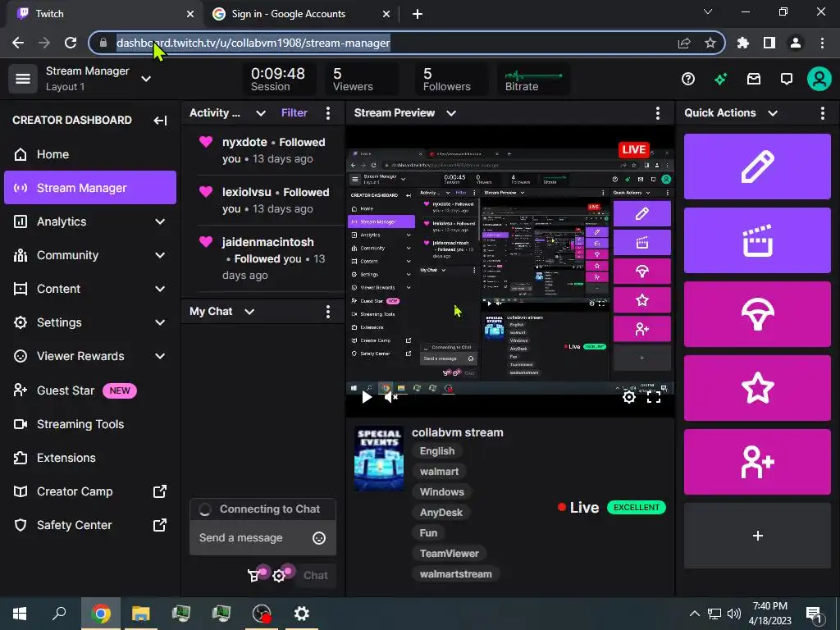The width and height of the screenshot is (840, 630).
Task: Open the hamburger navigation menu
Action: coord(22,79)
